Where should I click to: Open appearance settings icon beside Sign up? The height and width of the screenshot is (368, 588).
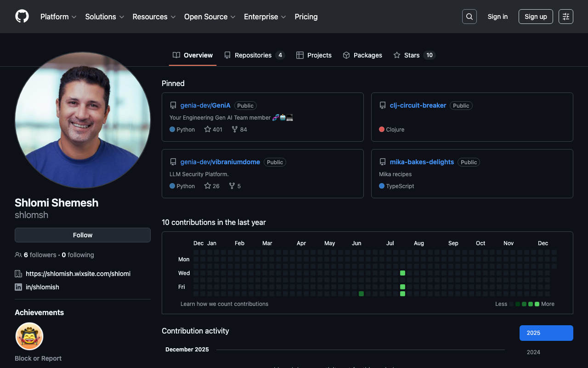click(565, 17)
